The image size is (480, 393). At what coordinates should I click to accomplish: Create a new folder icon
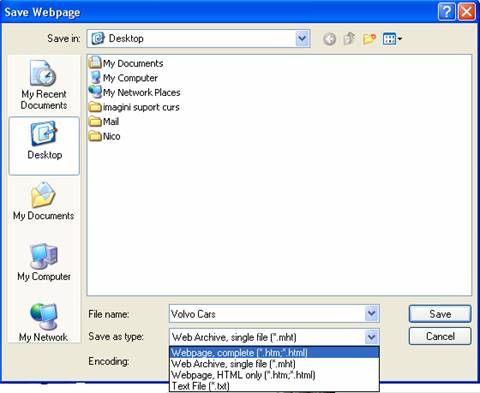pos(369,39)
